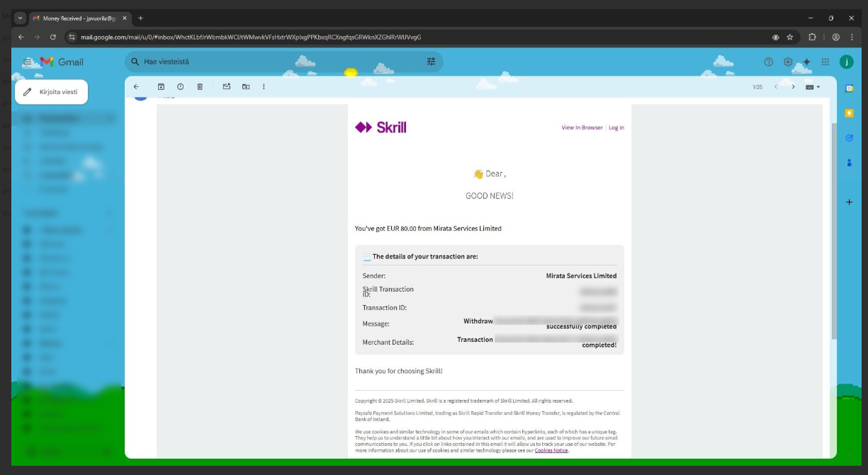The image size is (868, 475).
Task: Open the Move to folder icon
Action: 246,87
